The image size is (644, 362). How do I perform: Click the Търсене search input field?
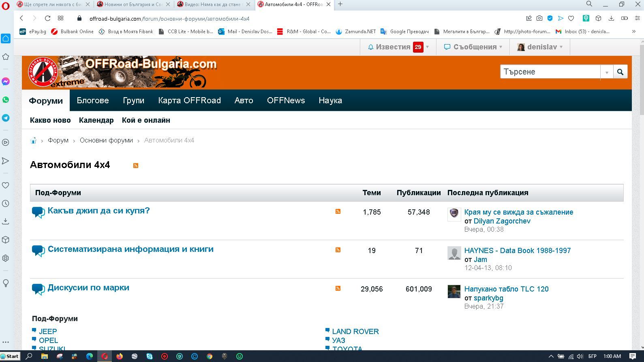coord(550,72)
